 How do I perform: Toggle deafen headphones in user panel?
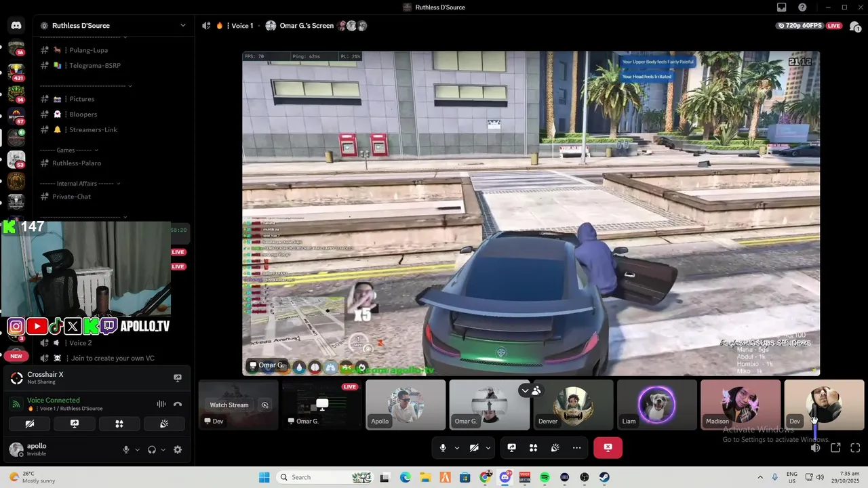[x=152, y=449]
